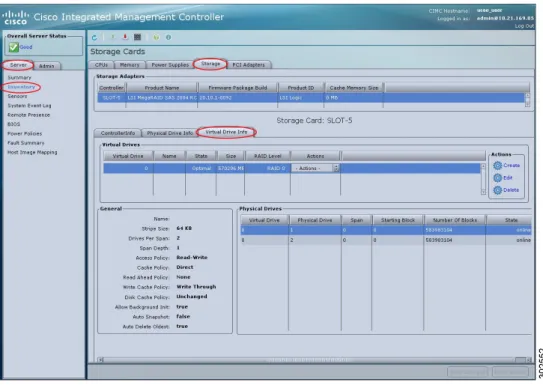The height and width of the screenshot is (385, 543).
Task: Click the Edit virtual drive gear icon
Action: click(498, 178)
